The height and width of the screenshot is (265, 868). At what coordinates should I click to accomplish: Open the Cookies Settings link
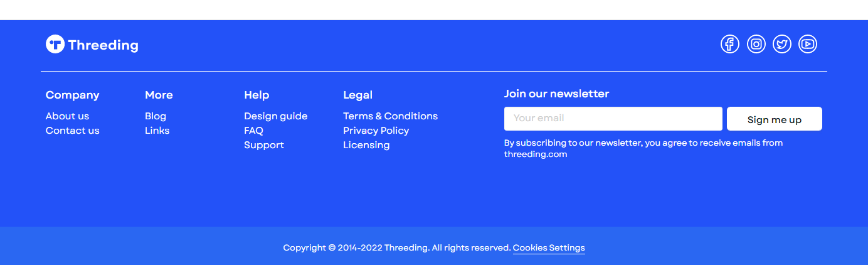coord(549,248)
